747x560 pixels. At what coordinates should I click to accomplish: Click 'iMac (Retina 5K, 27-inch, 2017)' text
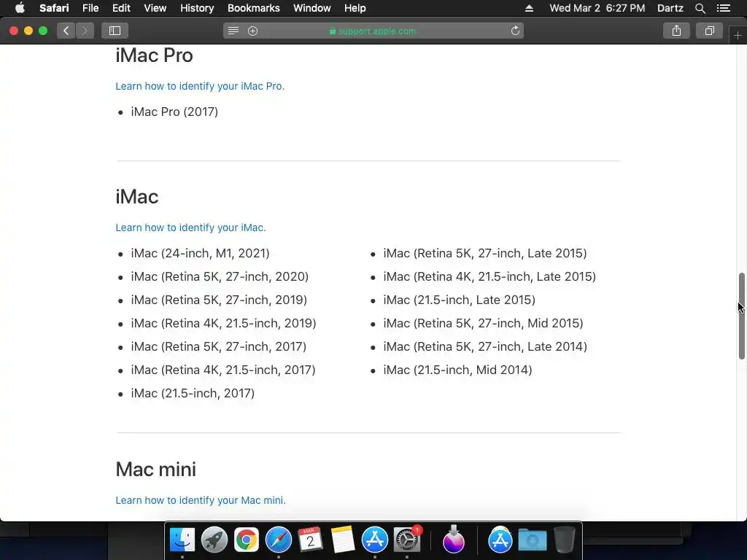point(219,346)
